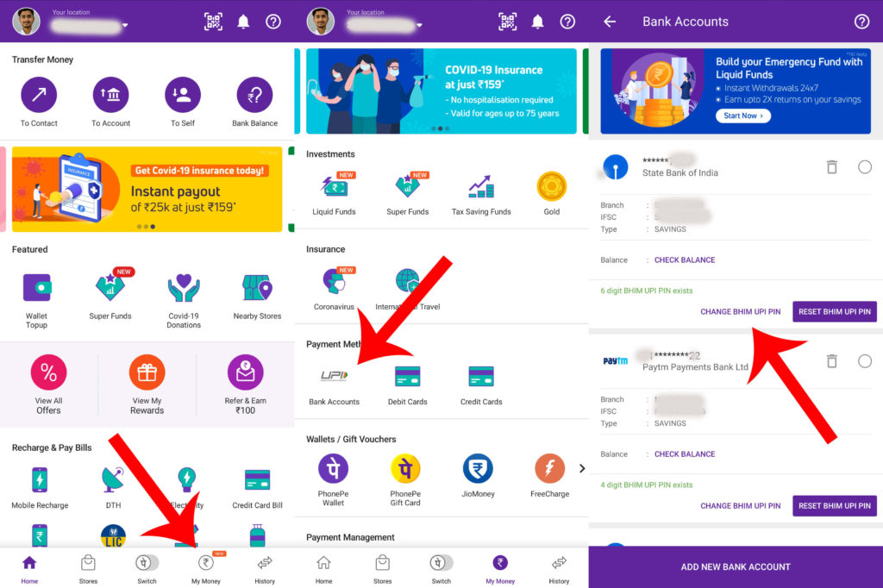Check Bank Balance icon
Viewport: 883px width, 588px height.
click(x=254, y=95)
